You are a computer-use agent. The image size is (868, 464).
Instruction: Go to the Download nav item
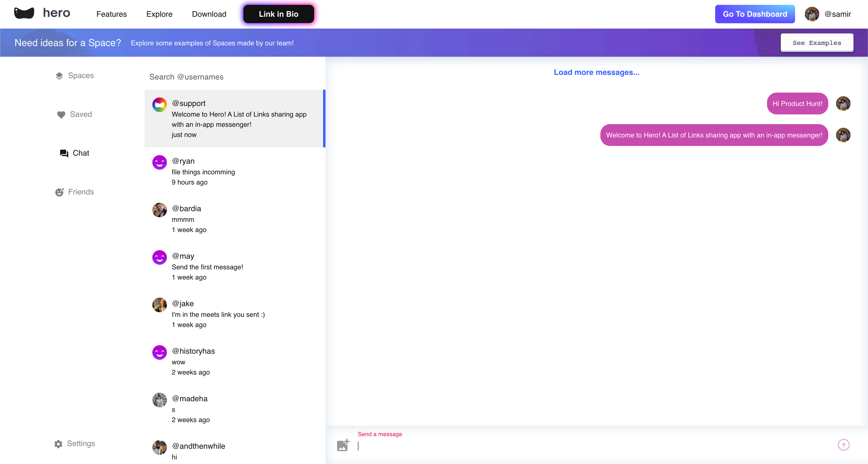click(x=209, y=14)
